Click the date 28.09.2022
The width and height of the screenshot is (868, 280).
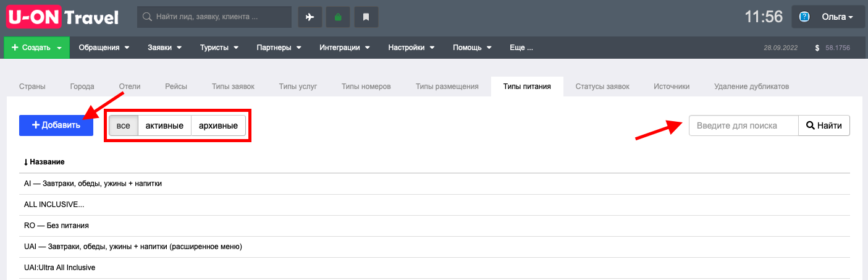click(782, 48)
